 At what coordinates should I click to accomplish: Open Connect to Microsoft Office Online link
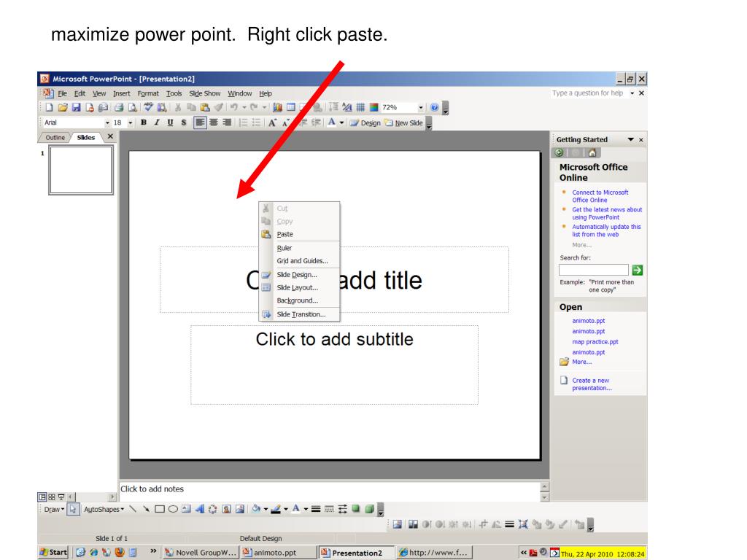click(600, 196)
